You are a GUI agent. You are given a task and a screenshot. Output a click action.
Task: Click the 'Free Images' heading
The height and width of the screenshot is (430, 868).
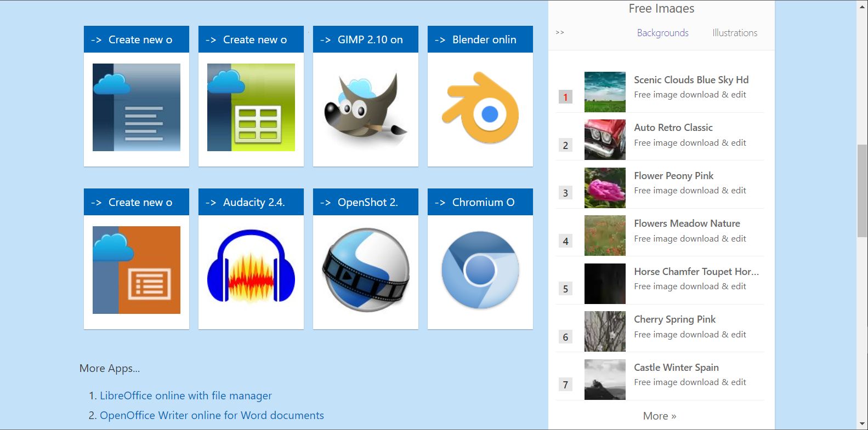[661, 8]
